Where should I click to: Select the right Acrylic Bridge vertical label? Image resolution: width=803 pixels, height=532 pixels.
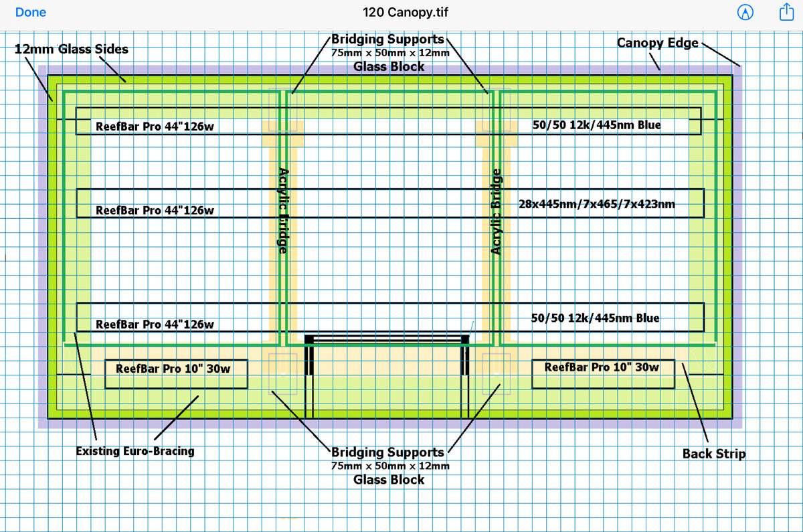click(x=496, y=211)
